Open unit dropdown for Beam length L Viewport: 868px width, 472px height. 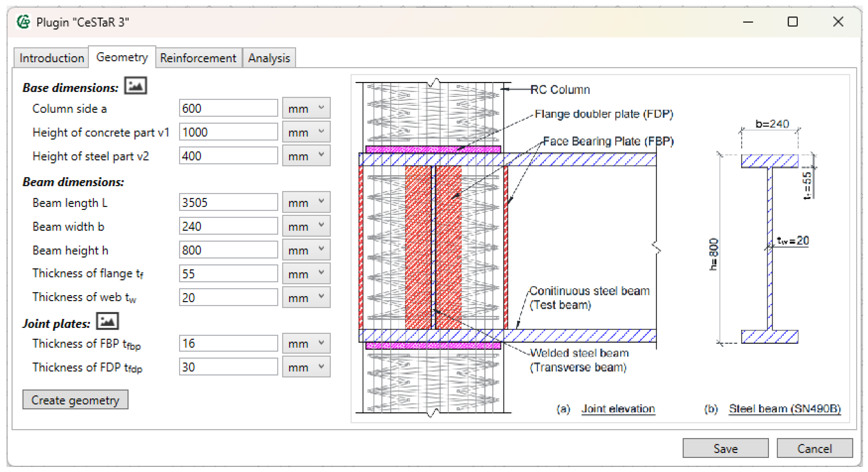pos(306,202)
